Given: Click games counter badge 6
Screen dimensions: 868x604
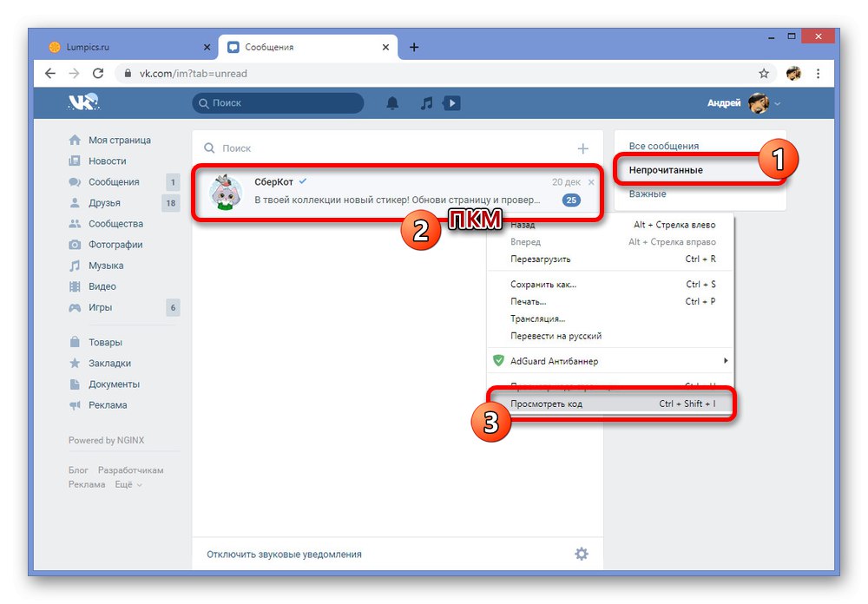Looking at the screenshot, I should tap(174, 307).
